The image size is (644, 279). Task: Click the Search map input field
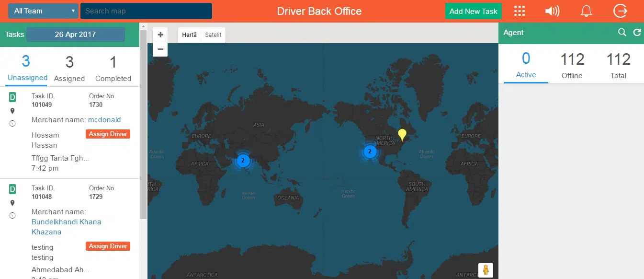pyautogui.click(x=146, y=11)
